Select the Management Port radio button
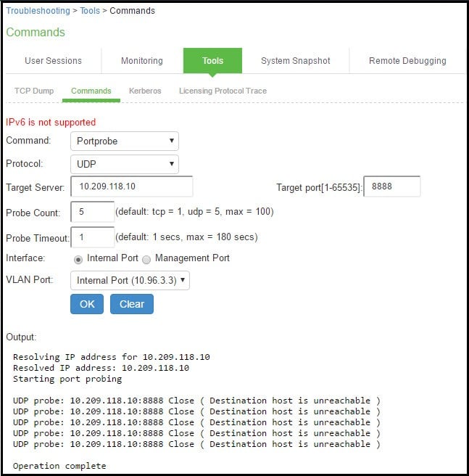Image resolution: width=469 pixels, height=476 pixels. (x=146, y=259)
